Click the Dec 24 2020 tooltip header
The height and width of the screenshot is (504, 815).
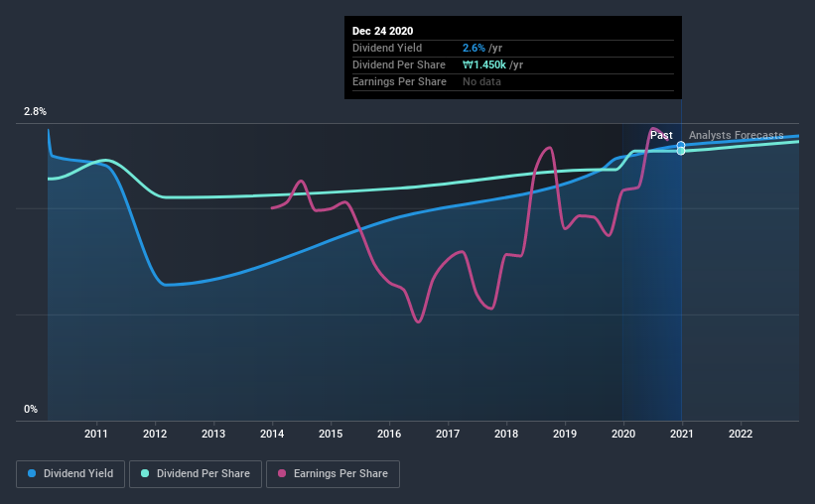382,31
